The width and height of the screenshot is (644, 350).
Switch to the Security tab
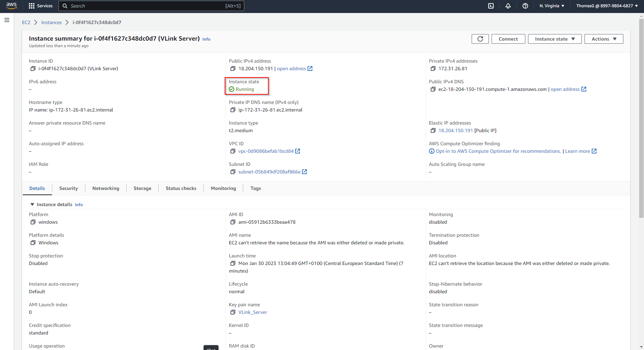tap(68, 188)
